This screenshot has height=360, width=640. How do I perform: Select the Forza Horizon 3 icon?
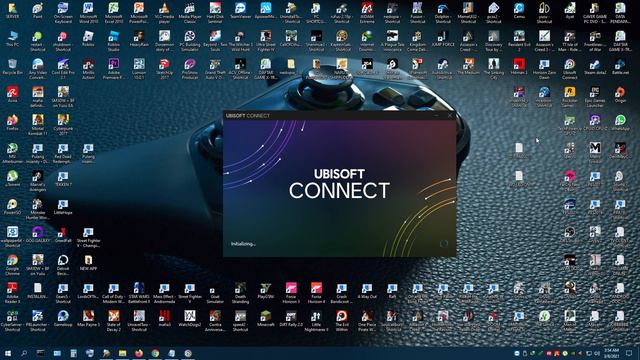[x=291, y=292]
